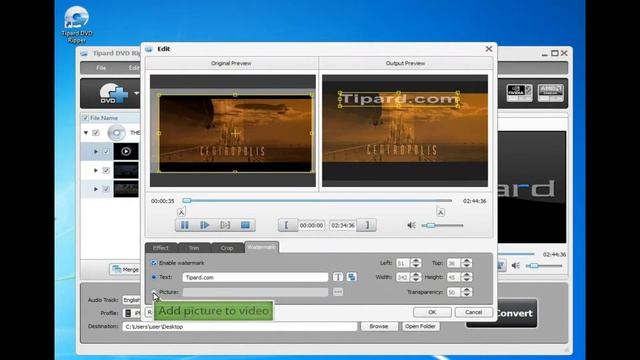Click the Edit dialog playback seek slider

tap(317, 201)
